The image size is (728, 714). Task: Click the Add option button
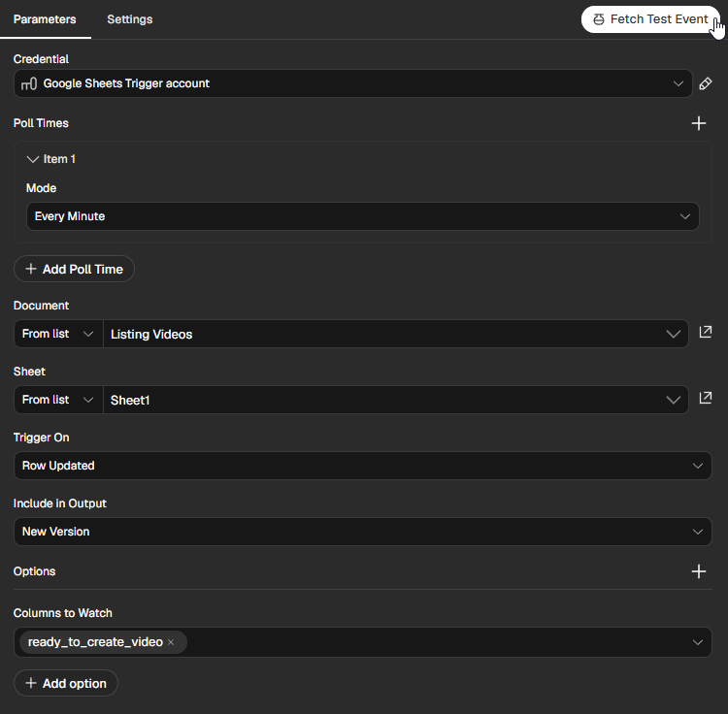[66, 683]
